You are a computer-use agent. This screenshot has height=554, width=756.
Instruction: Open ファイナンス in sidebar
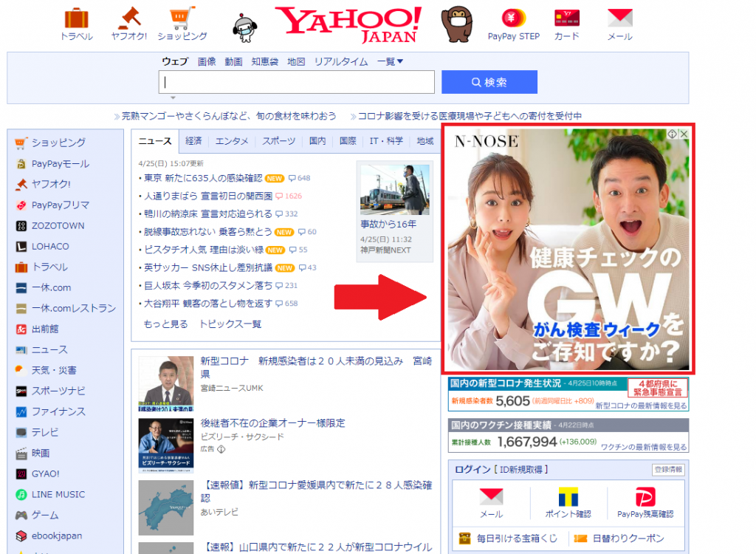[x=50, y=411]
